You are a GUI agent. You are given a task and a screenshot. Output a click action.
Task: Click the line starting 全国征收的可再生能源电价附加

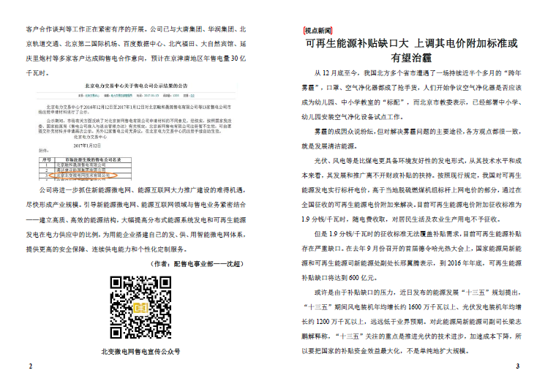click(x=412, y=205)
